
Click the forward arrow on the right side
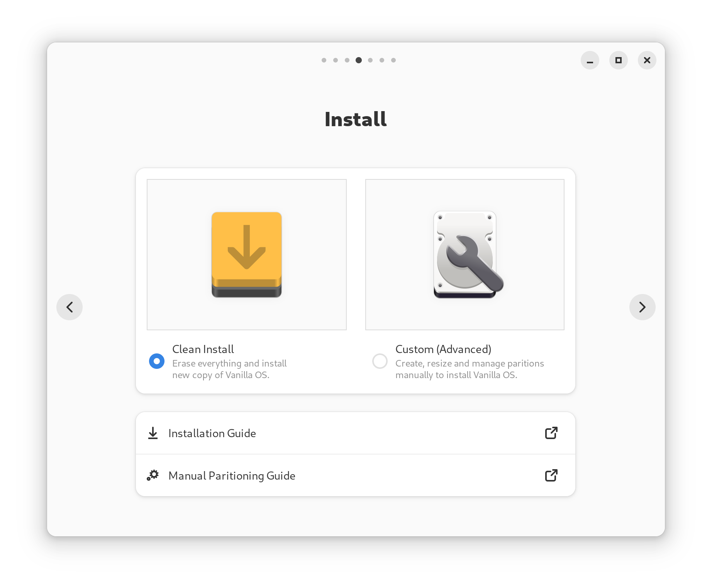coord(642,307)
